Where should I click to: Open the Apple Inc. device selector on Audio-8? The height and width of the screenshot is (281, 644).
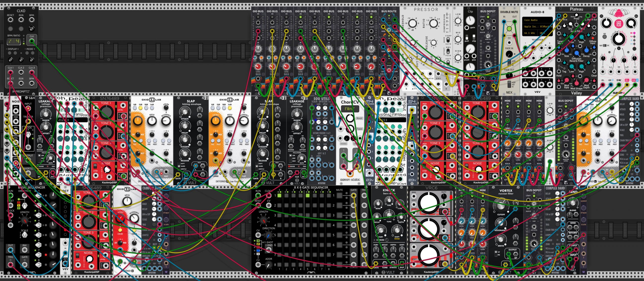537,26
